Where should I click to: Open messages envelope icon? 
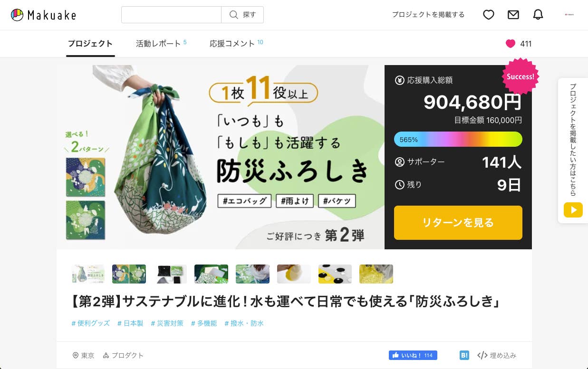[x=513, y=15]
